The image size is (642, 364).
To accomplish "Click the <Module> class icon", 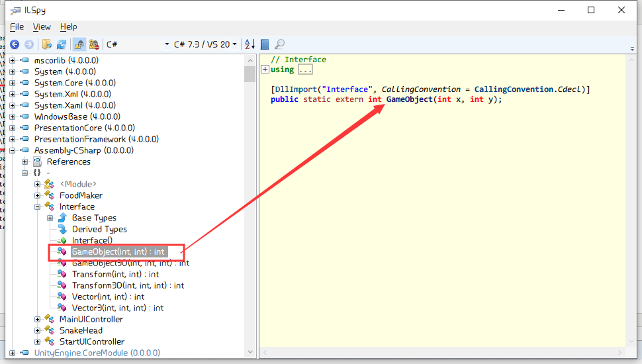I will 50,184.
